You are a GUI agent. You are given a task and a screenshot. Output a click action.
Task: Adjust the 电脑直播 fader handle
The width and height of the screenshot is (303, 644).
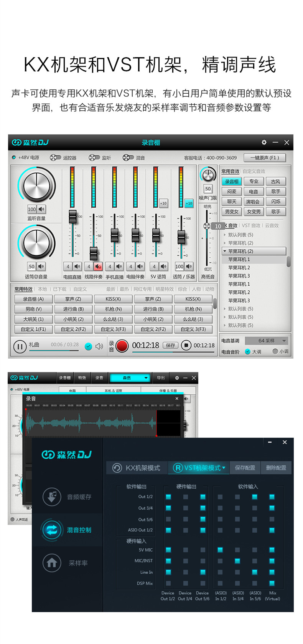tap(72, 216)
